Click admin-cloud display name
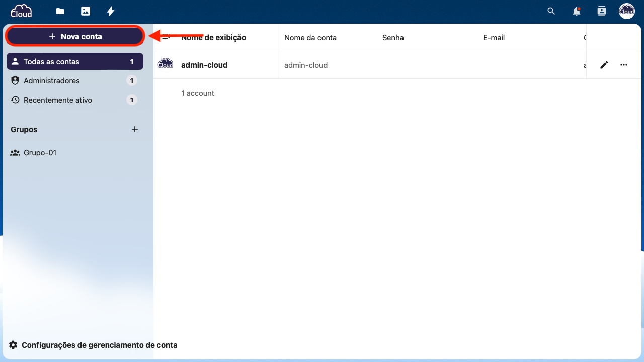Image resolution: width=644 pixels, height=362 pixels. (x=204, y=65)
